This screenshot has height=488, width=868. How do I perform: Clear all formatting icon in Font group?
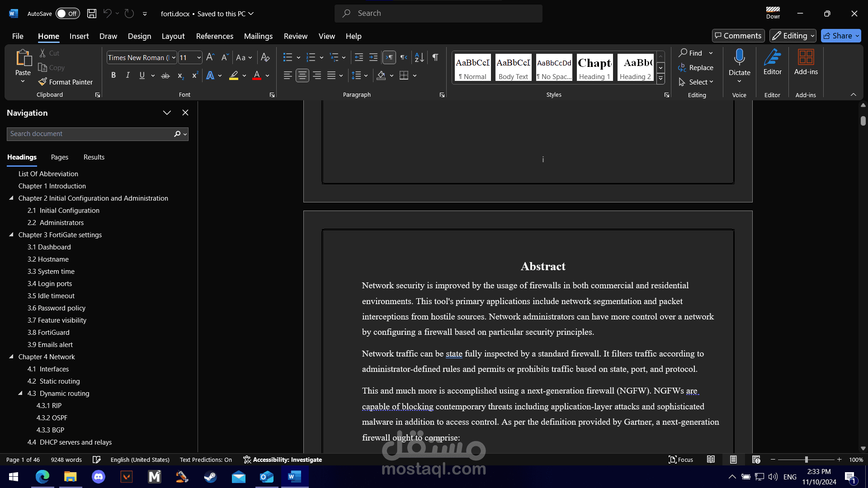[x=265, y=57]
